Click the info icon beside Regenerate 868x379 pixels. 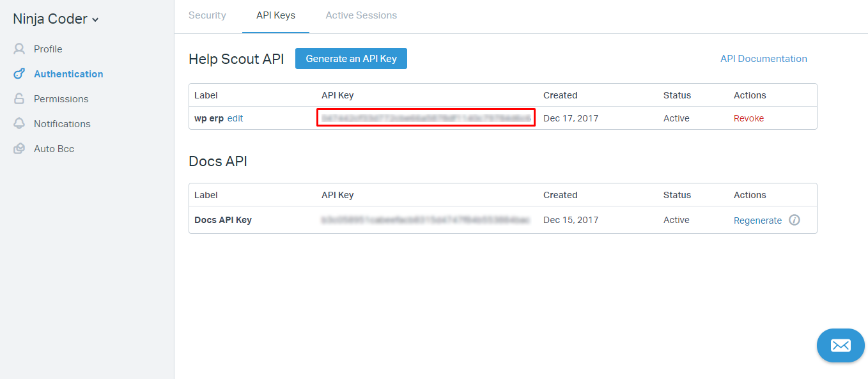coord(794,220)
